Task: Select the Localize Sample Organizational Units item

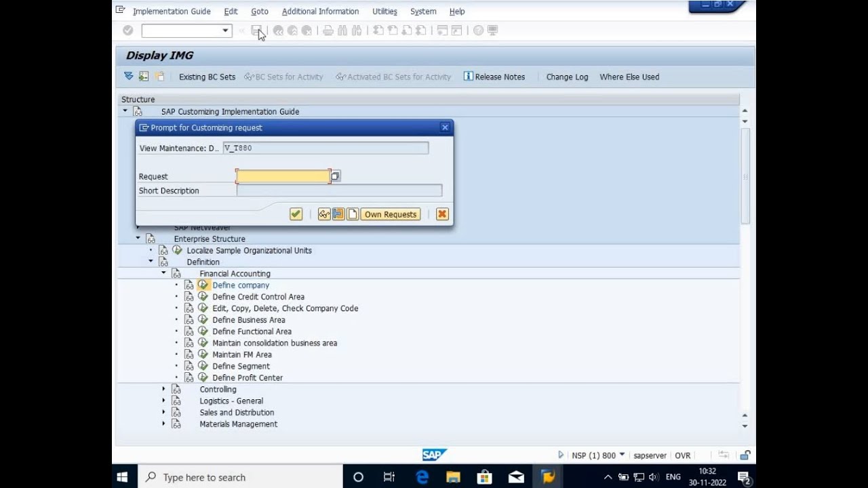Action: click(x=249, y=250)
